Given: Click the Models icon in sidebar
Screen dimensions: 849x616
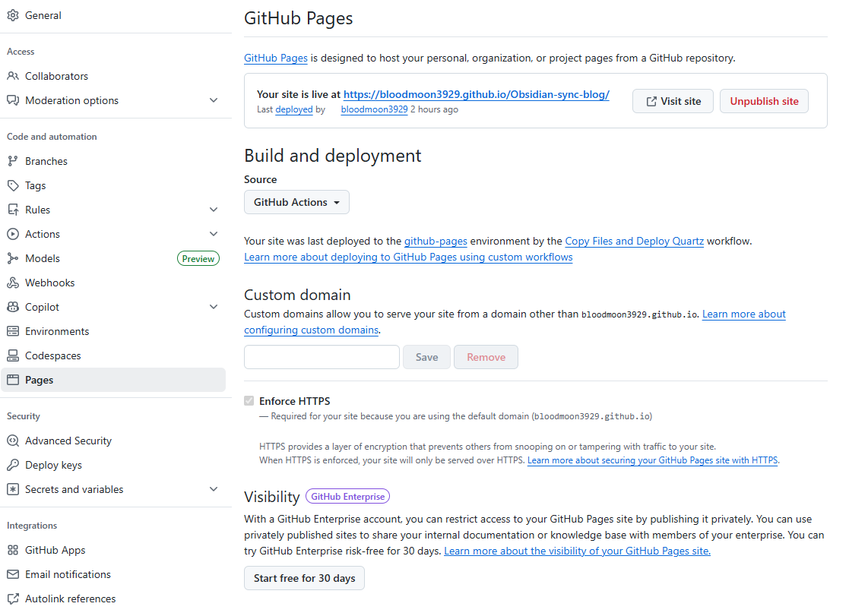Looking at the screenshot, I should coord(13,259).
